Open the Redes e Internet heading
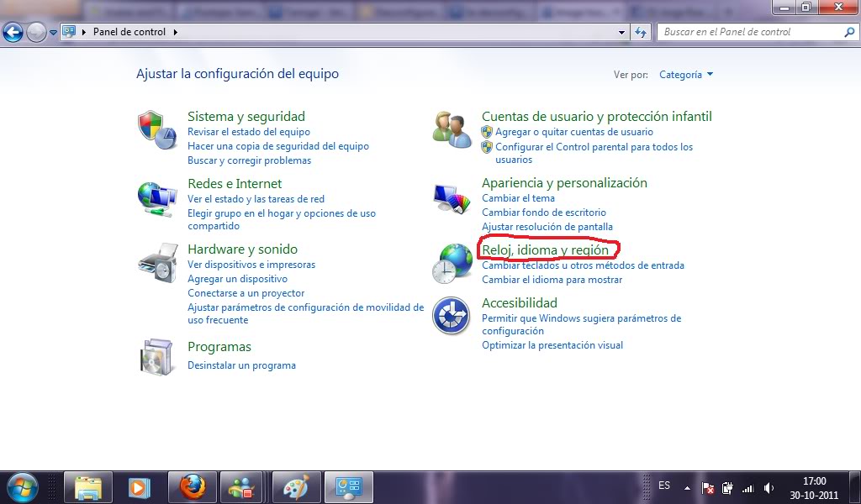The height and width of the screenshot is (504, 861). coord(235,183)
